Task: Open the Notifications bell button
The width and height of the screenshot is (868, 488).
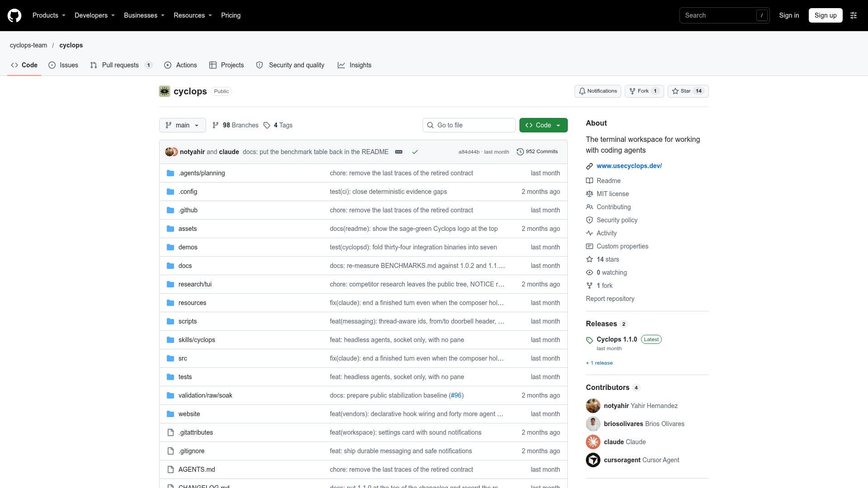Action: click(598, 91)
